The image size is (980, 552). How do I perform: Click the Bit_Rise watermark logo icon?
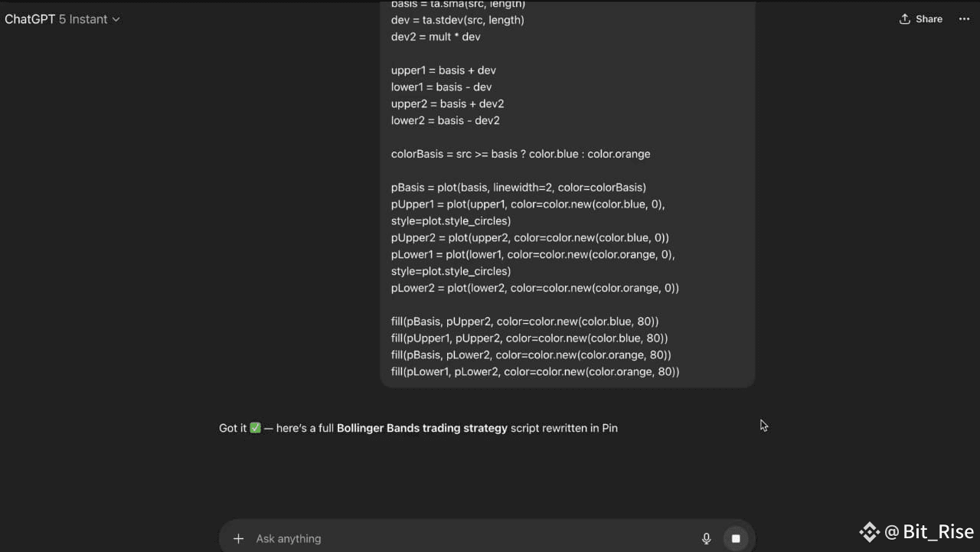[x=869, y=532]
